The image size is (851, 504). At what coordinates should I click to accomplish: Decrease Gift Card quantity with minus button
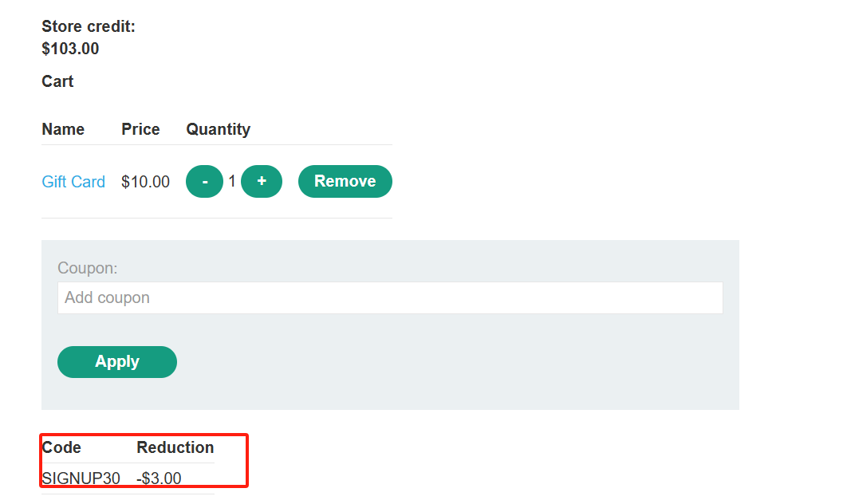tap(205, 181)
